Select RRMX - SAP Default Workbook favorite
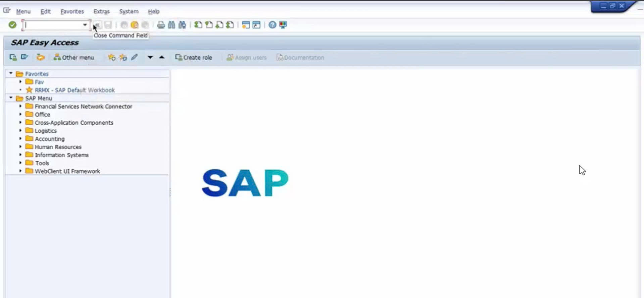 pos(75,90)
